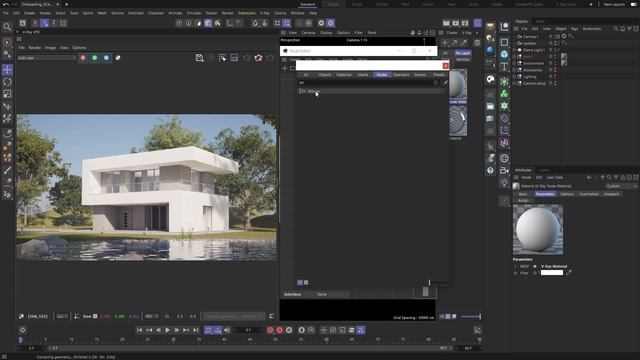The image size is (640, 360).
Task: Open the Image menu in V-Ray VFB
Action: tap(50, 48)
